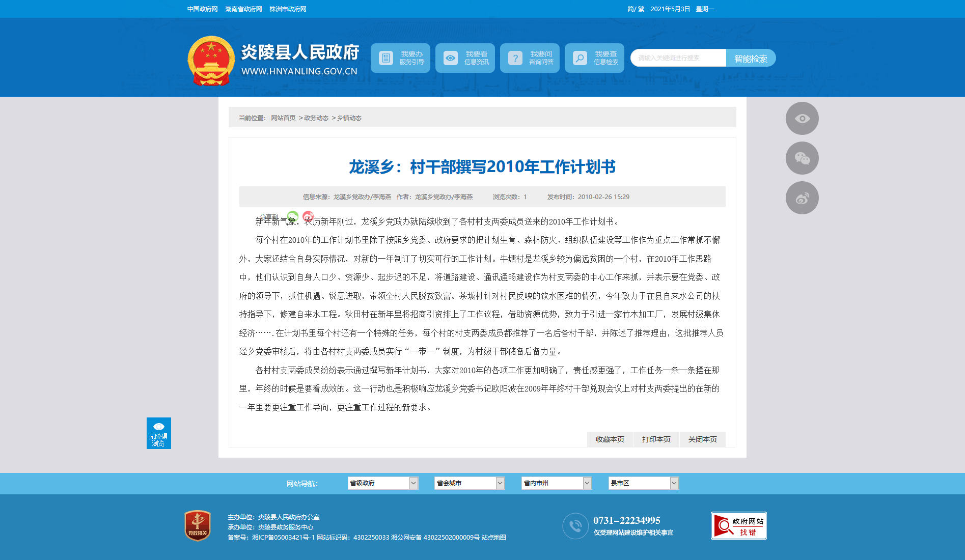The height and width of the screenshot is (560, 965).
Task: Click the WeChat round icon on sidebar
Action: pos(802,158)
